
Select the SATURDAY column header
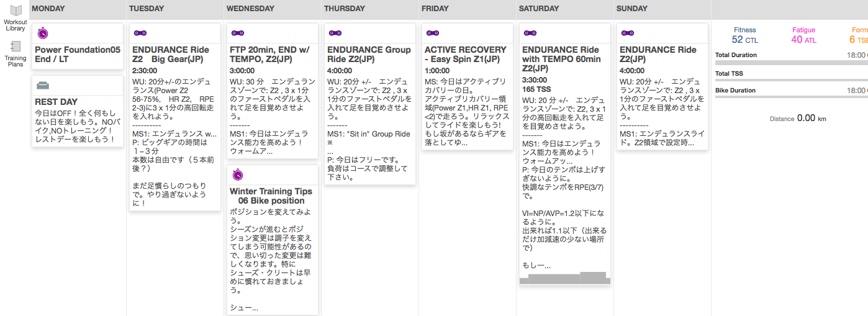tap(540, 9)
